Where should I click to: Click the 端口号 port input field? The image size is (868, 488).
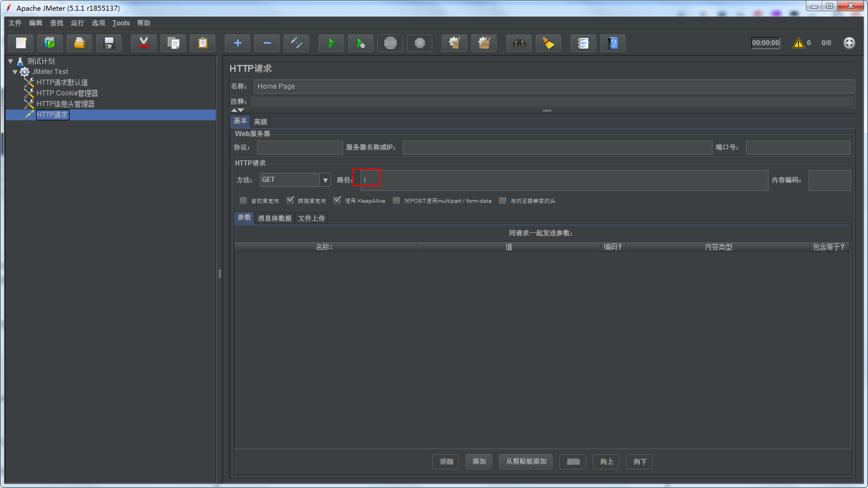coord(798,147)
